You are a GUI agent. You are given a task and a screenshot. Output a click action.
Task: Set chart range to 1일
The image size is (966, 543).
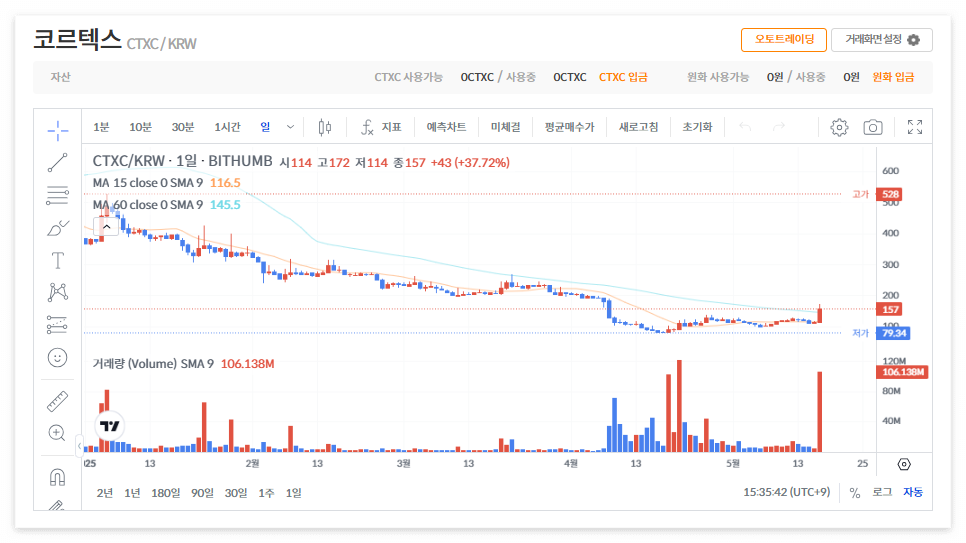(293, 493)
